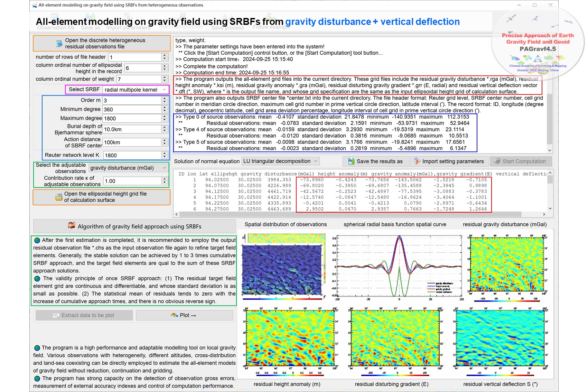Increase the Reuter network level K value

click(165, 153)
